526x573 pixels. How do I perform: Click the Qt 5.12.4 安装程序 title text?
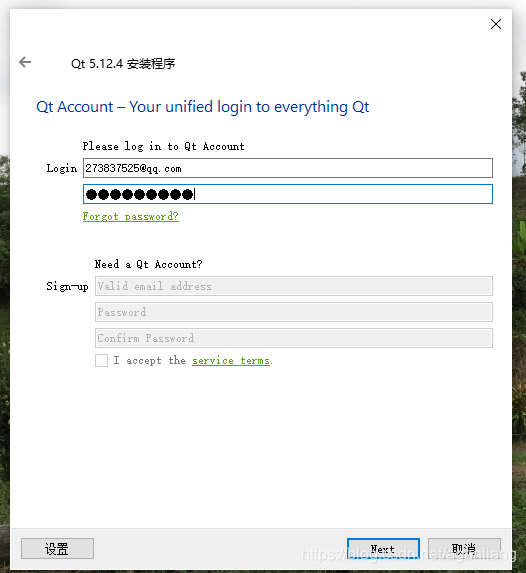point(123,64)
